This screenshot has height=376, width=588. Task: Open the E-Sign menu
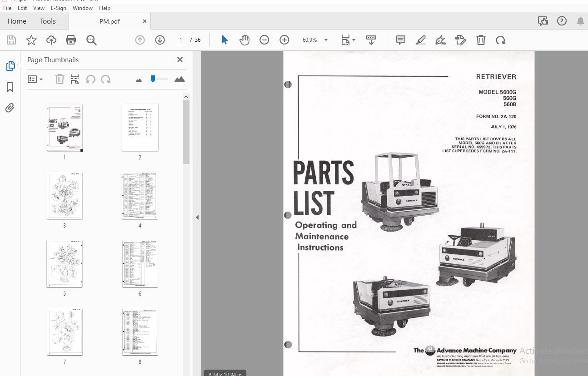pos(58,8)
